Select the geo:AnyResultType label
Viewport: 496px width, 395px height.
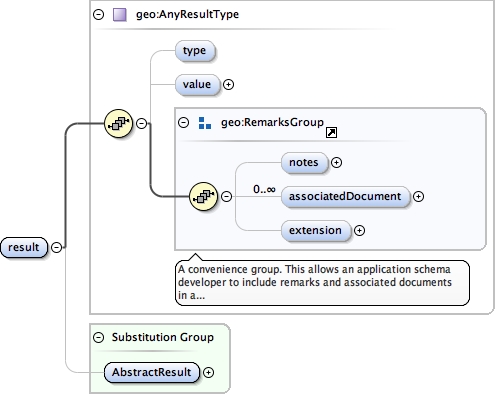187,14
